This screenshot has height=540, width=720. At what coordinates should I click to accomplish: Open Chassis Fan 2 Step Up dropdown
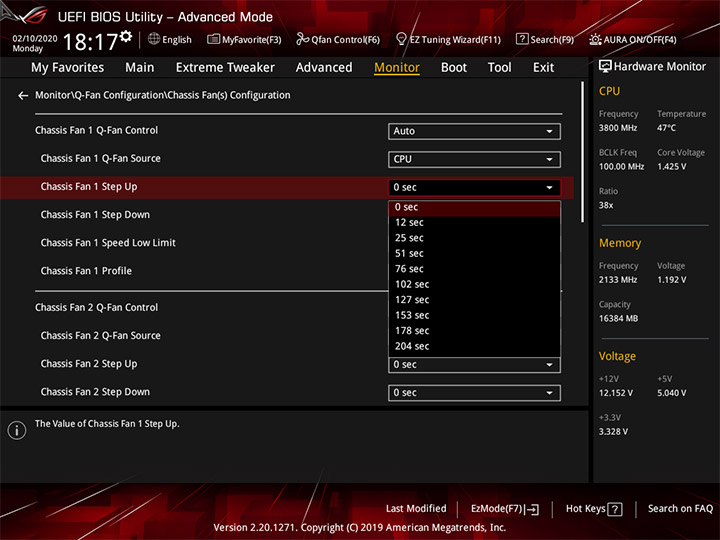(x=474, y=365)
